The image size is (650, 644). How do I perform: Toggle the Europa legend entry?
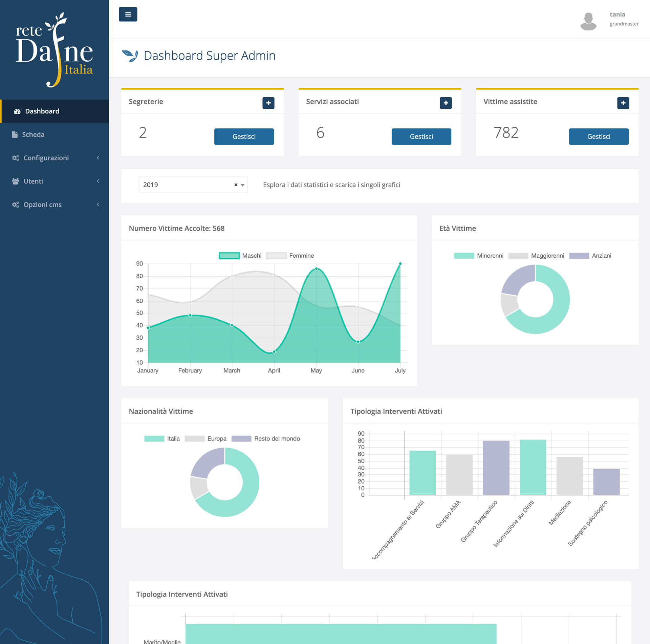pyautogui.click(x=205, y=439)
